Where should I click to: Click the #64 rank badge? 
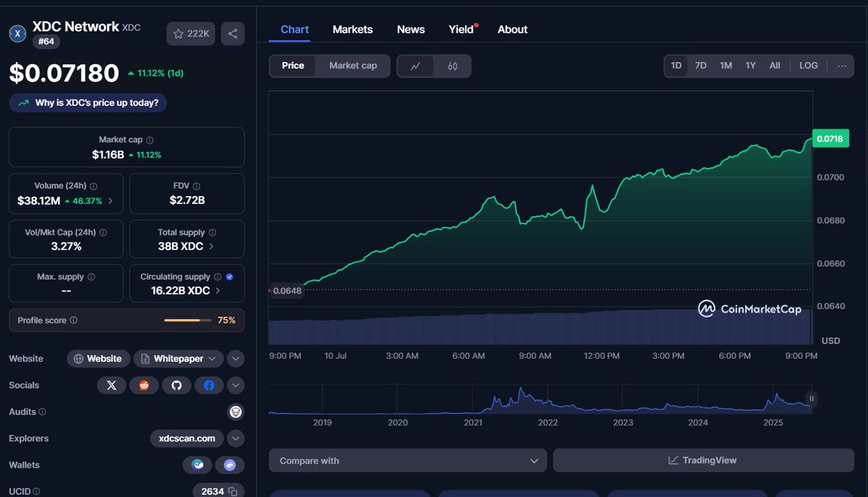click(x=46, y=42)
